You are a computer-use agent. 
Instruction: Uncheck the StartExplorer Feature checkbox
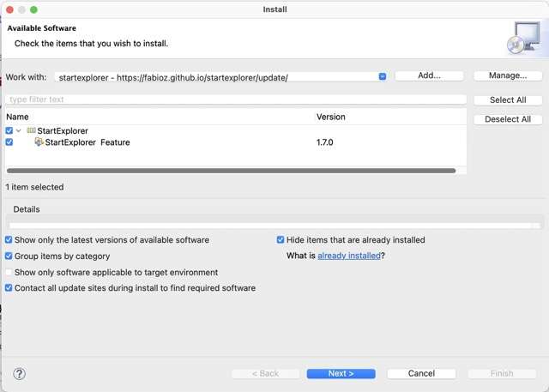(9, 142)
